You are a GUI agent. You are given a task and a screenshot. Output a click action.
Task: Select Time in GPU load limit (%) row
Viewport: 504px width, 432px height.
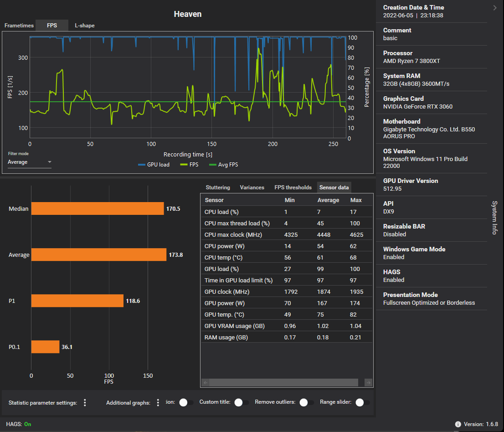(287, 280)
